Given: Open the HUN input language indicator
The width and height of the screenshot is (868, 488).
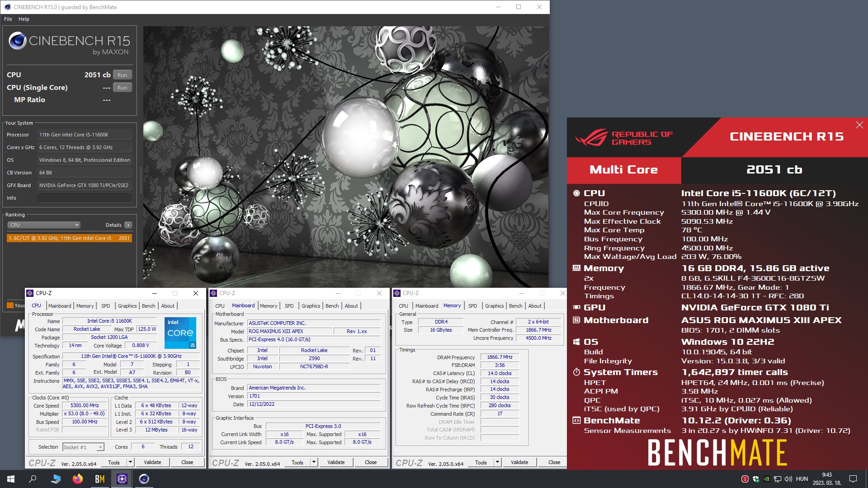Looking at the screenshot, I should [x=802, y=479].
